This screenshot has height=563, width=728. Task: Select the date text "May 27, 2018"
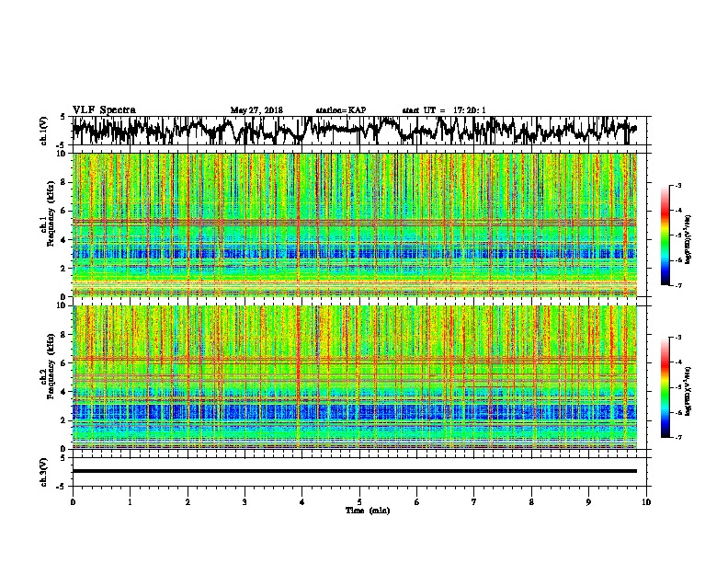256,110
